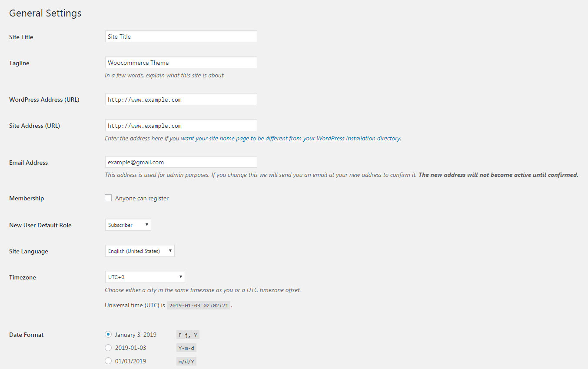Screen dimensions: 588x369
Task: Click the Email Address field label
Action: (x=29, y=163)
